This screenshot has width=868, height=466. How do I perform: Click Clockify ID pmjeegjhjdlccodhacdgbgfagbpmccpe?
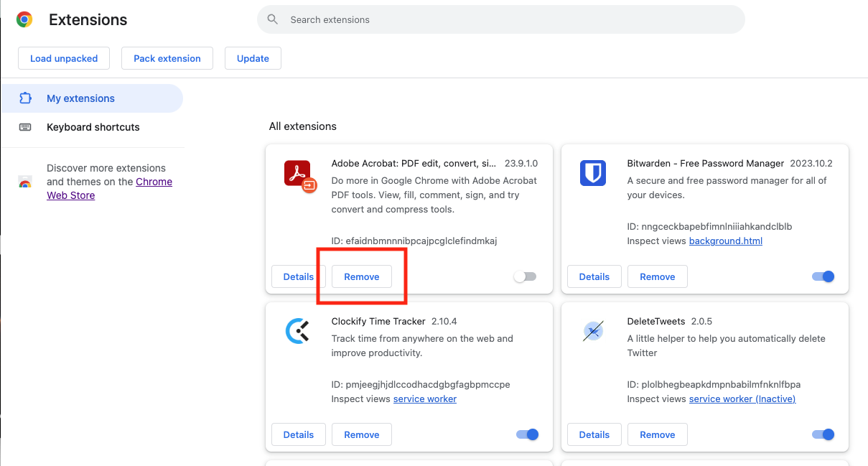[421, 384]
